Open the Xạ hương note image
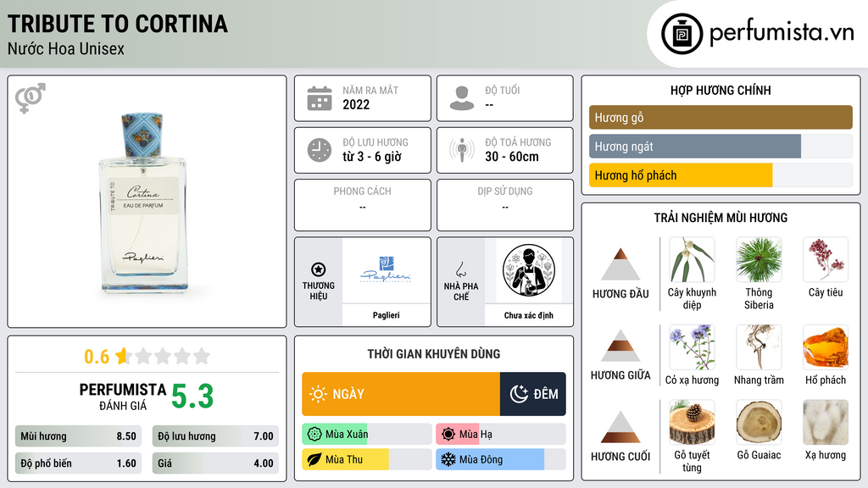868x488 pixels. (x=826, y=423)
